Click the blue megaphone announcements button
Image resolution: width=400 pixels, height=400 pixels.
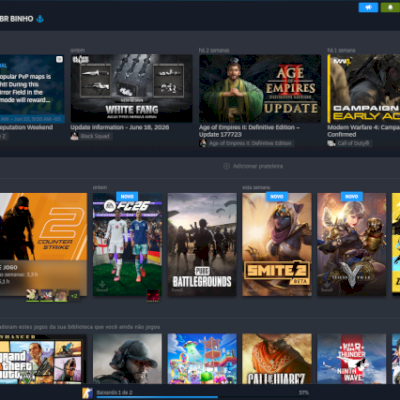tap(368, 7)
